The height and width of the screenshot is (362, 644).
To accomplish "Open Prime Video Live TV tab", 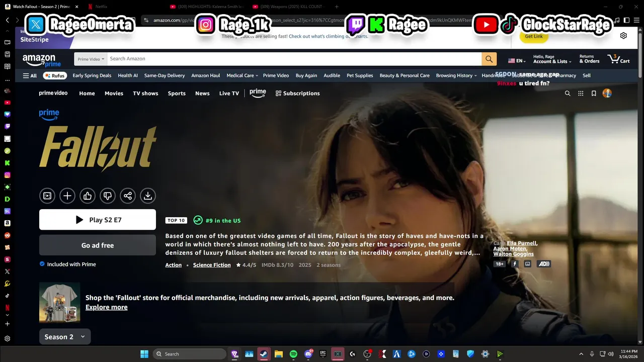I will click(x=229, y=94).
